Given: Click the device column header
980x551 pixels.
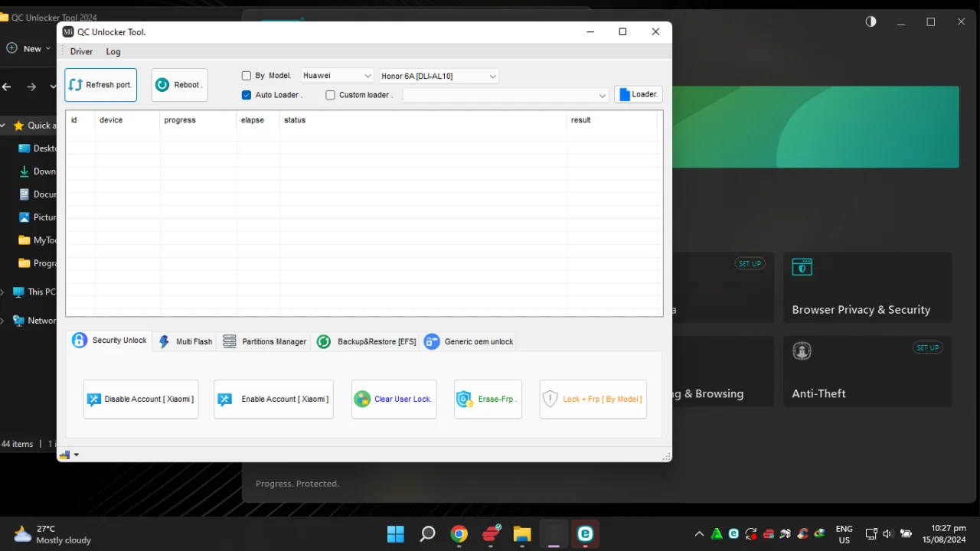Looking at the screenshot, I should (x=128, y=120).
